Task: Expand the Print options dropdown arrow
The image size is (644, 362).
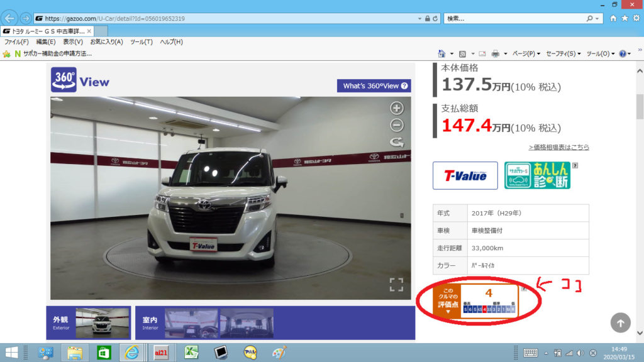Action: point(506,54)
